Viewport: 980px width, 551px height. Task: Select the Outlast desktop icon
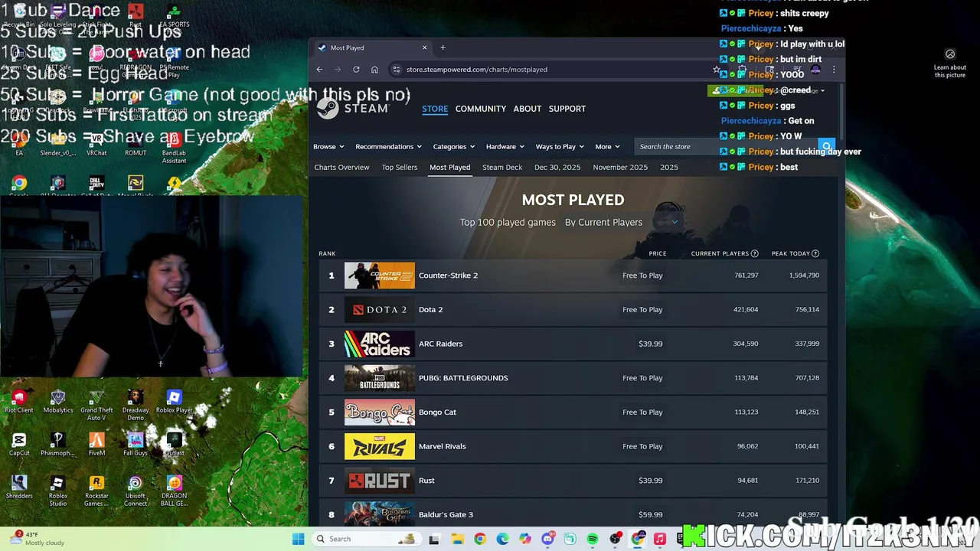[174, 444]
